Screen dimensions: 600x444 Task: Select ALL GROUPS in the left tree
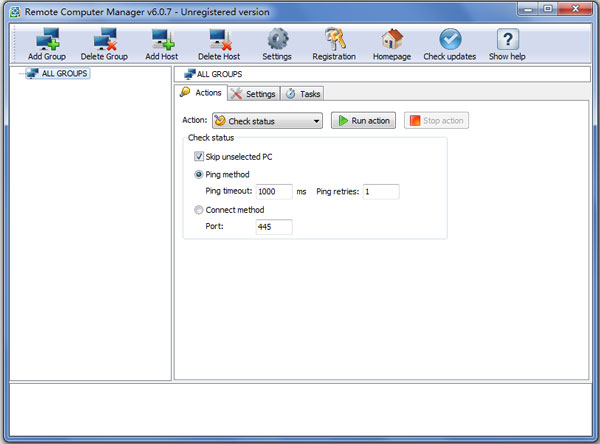[65, 73]
